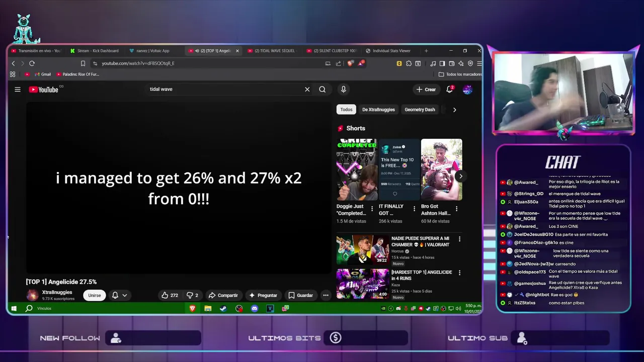Image resolution: width=644 pixels, height=362 pixels.
Task: Open the Xtra8nuggies channel name link
Action: click(57, 292)
